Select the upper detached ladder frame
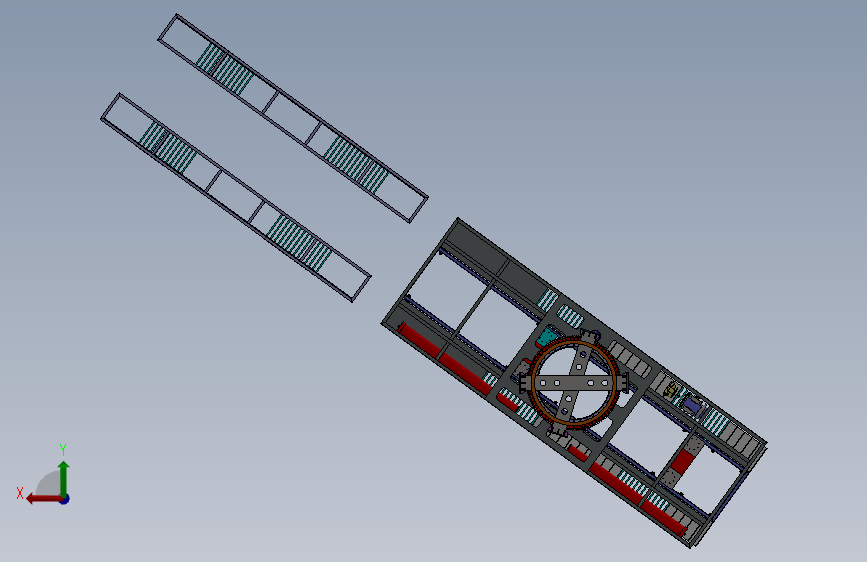This screenshot has height=562, width=867. (293, 118)
